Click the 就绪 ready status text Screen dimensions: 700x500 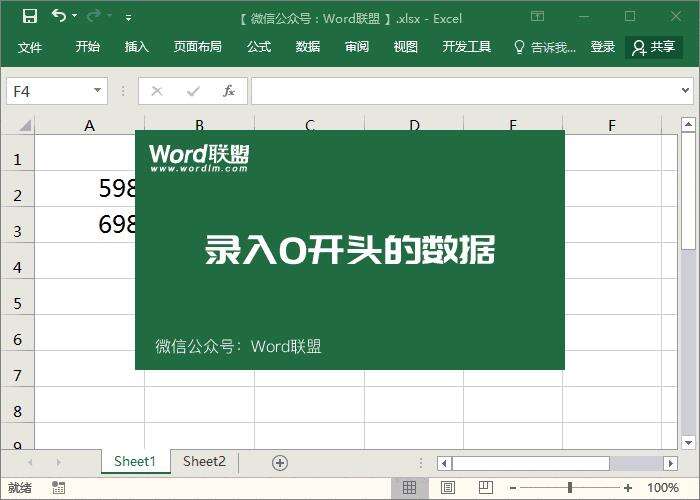coord(20,488)
